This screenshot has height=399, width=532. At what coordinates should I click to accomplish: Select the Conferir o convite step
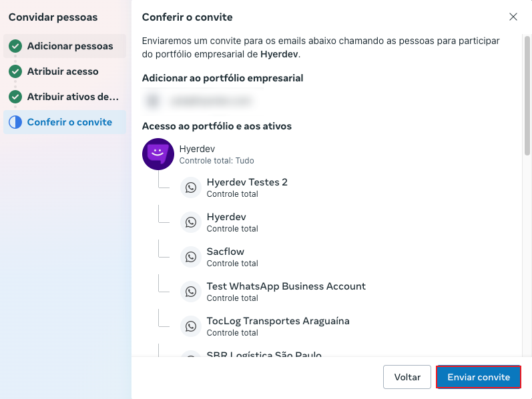pos(69,122)
